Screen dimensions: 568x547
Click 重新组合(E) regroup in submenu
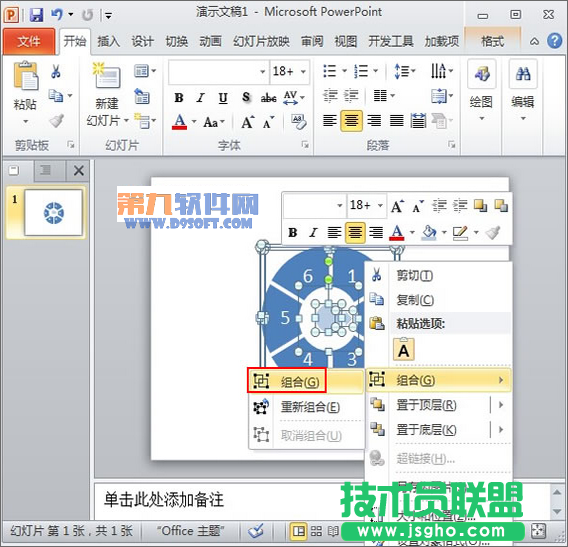(x=306, y=407)
